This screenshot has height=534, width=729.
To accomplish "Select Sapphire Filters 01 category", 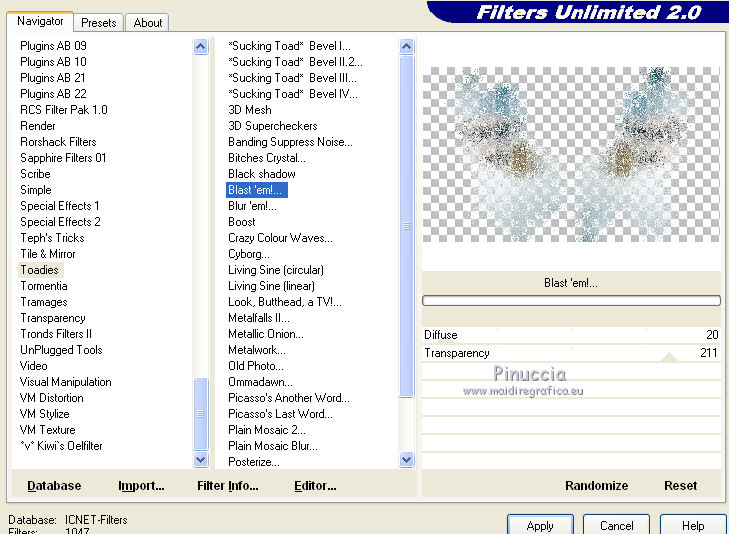I will pyautogui.click(x=63, y=158).
